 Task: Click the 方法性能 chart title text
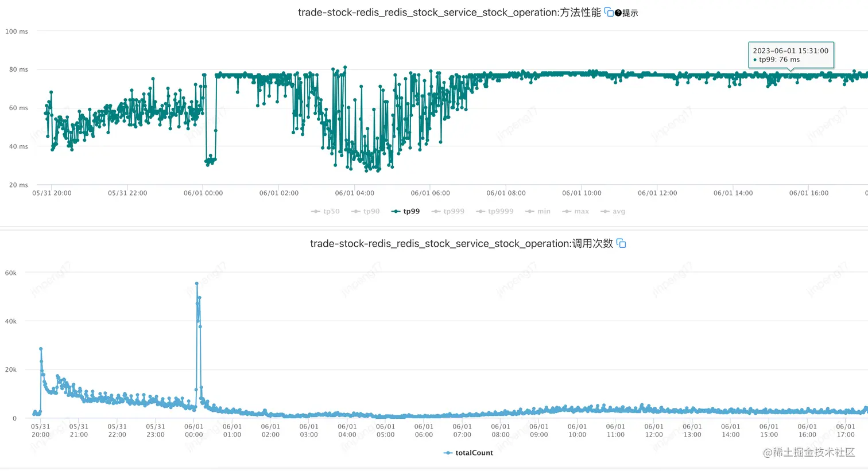[x=449, y=12]
